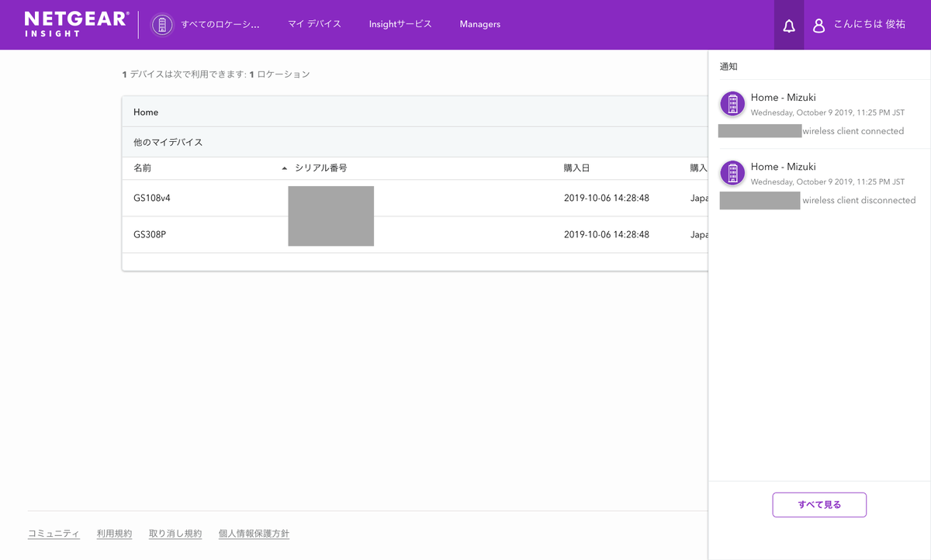The image size is (931, 560).
Task: Select the GS108v4 device row
Action: (415, 199)
